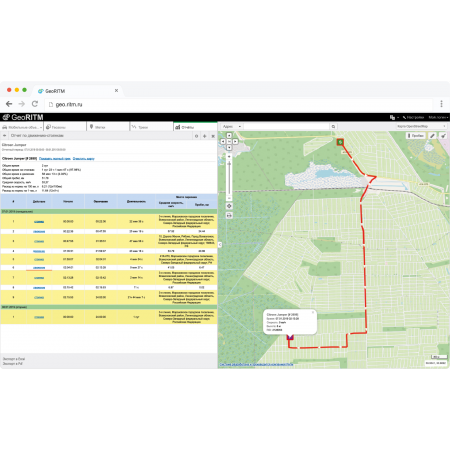Viewport: 450px width, 450px height.
Task: Click the show full track link
Action: pos(55,159)
